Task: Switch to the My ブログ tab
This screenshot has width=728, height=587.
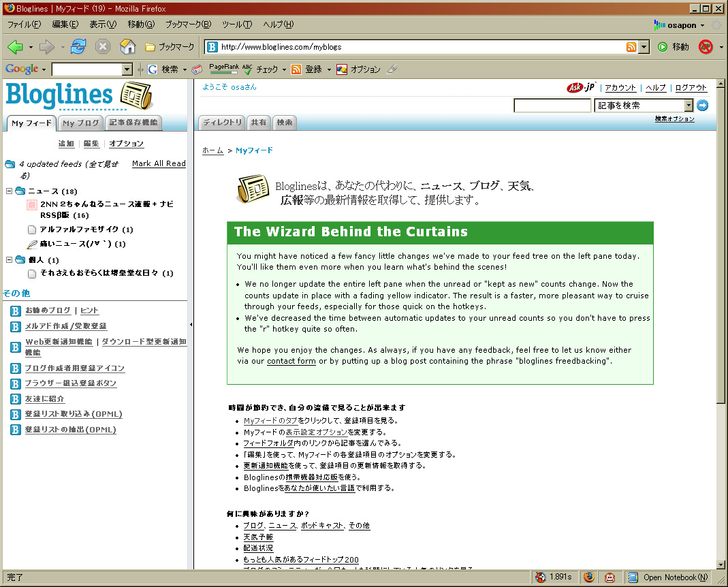Action: 81,123
